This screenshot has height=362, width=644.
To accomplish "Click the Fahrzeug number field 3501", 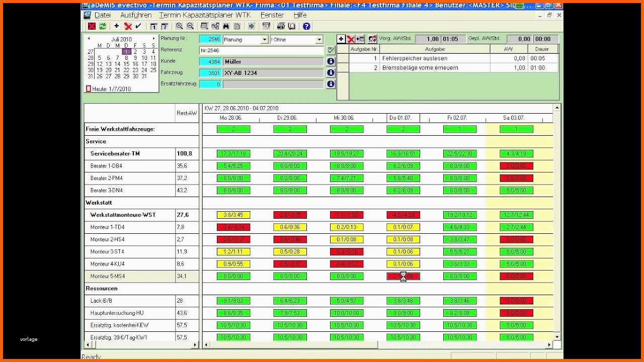I will point(210,73).
